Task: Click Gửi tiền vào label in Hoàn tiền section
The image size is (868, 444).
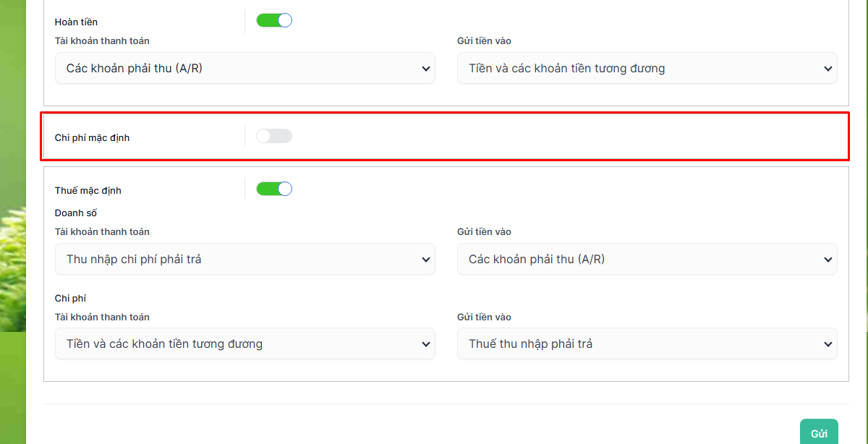Action: tap(484, 41)
